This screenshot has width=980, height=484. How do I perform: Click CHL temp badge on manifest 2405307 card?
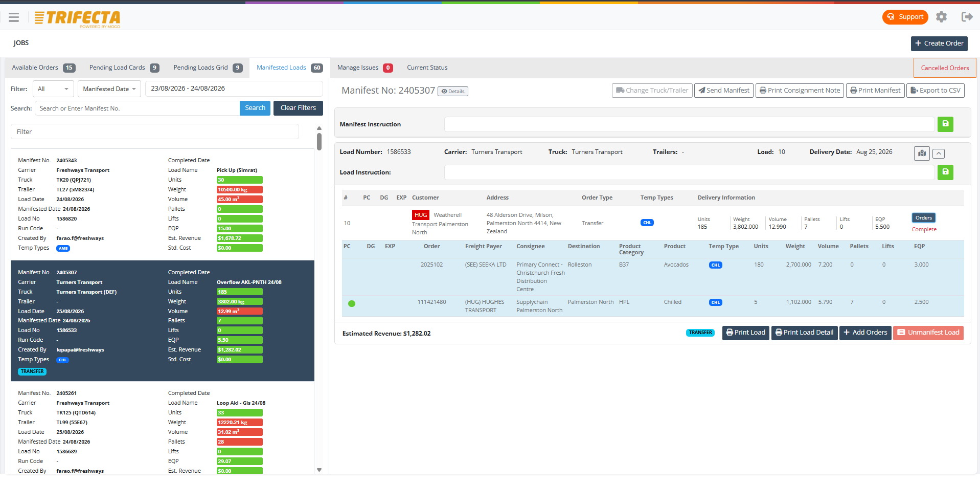click(63, 360)
